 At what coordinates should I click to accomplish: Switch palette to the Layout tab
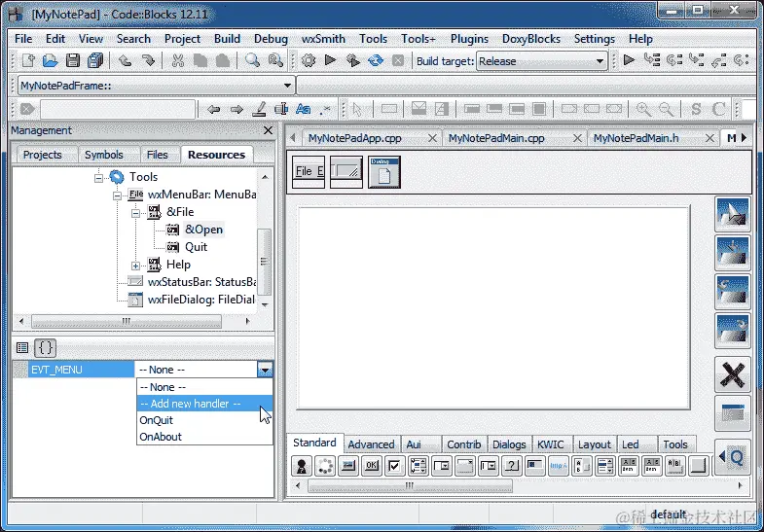[595, 444]
